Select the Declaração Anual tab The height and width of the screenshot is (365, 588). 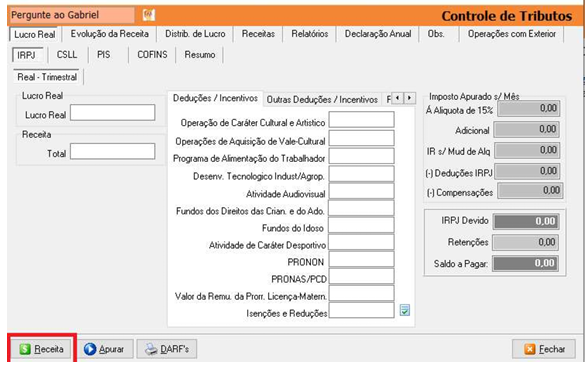[x=378, y=34]
